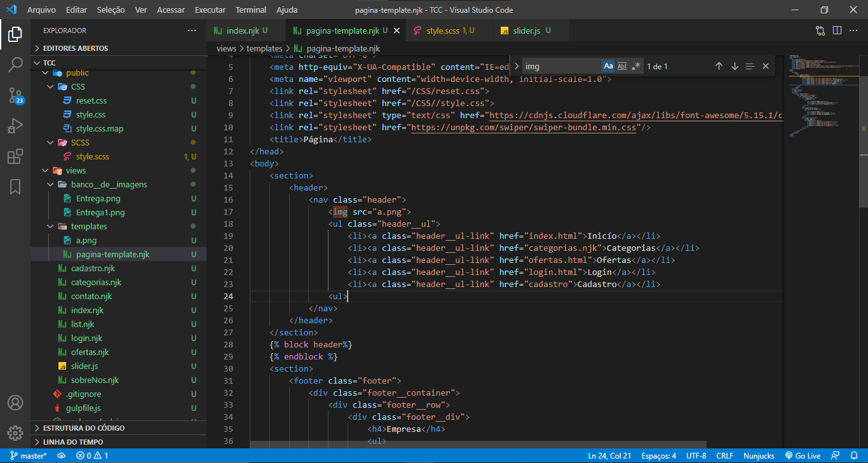Image resolution: width=868 pixels, height=463 pixels.
Task: Collapse the templates folder
Action: [x=50, y=226]
